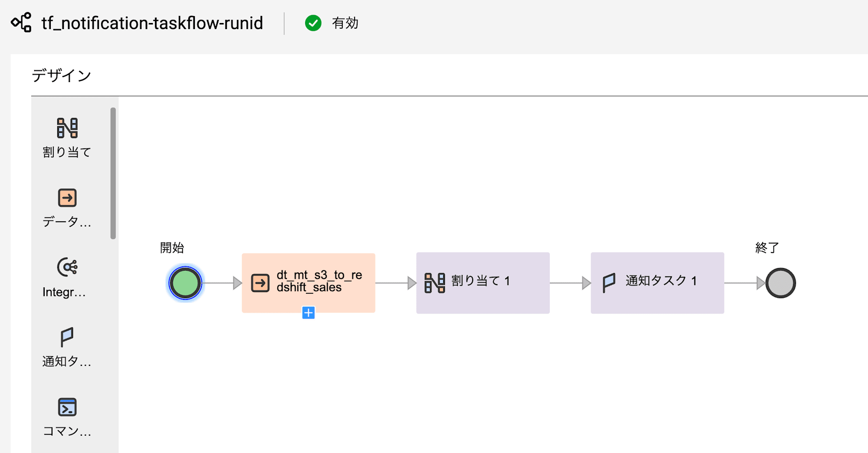
Task: Click the arrowhead entering 通知タスク 1
Action: point(586,283)
